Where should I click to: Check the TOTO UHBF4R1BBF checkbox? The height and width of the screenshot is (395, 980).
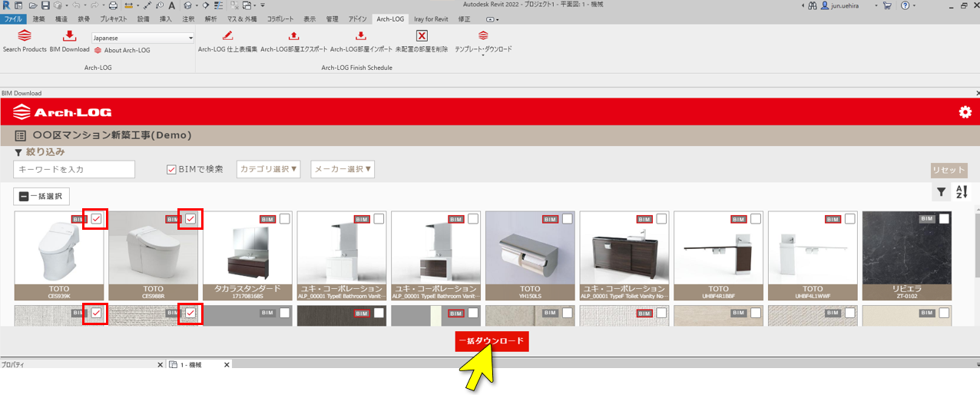pos(755,219)
